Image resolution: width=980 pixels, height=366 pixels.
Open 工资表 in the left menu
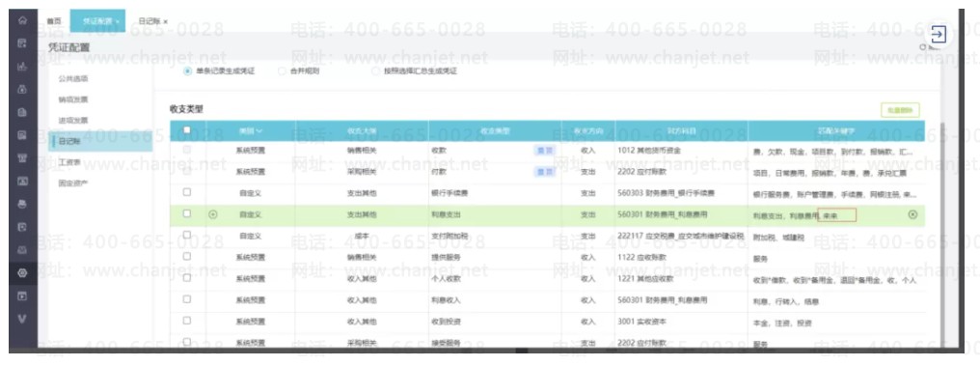(69, 162)
